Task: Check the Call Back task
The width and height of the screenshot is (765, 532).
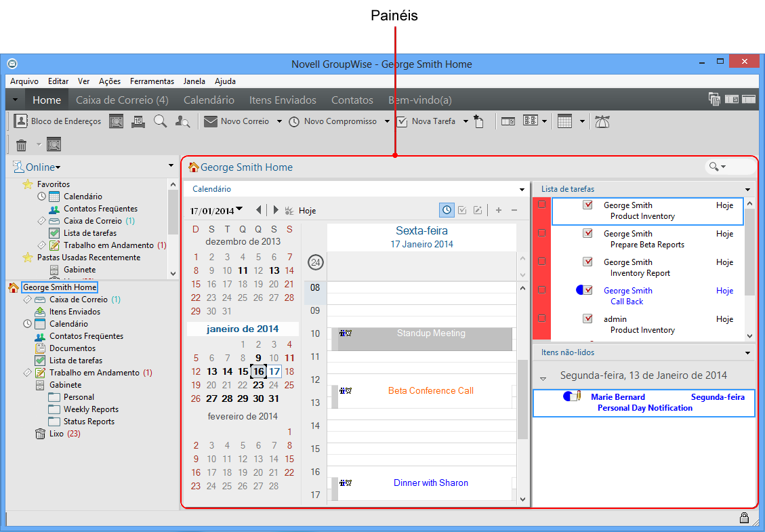Action: (x=588, y=290)
